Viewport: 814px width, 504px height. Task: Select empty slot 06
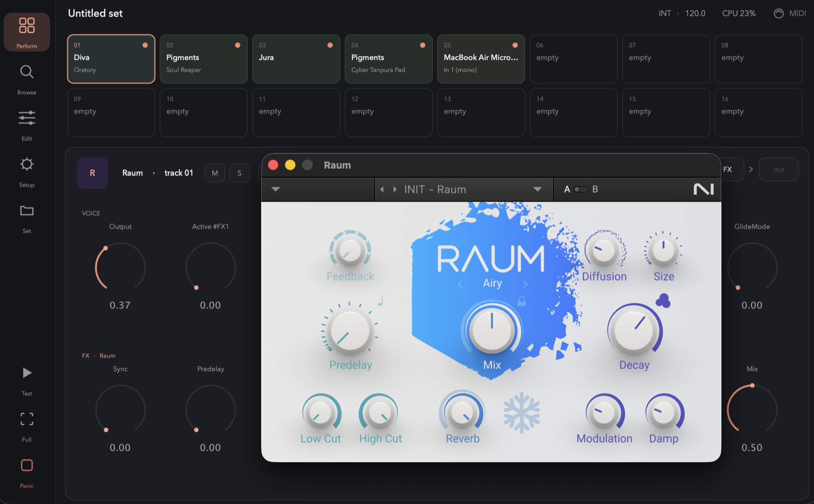(574, 59)
